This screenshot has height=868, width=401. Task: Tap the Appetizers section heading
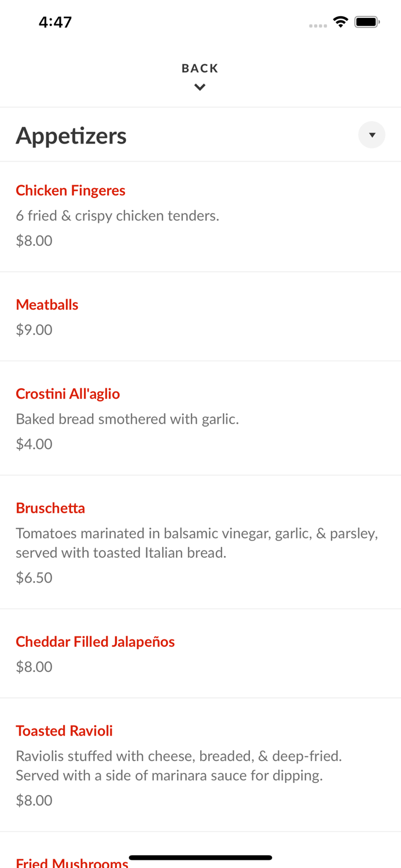tap(71, 135)
